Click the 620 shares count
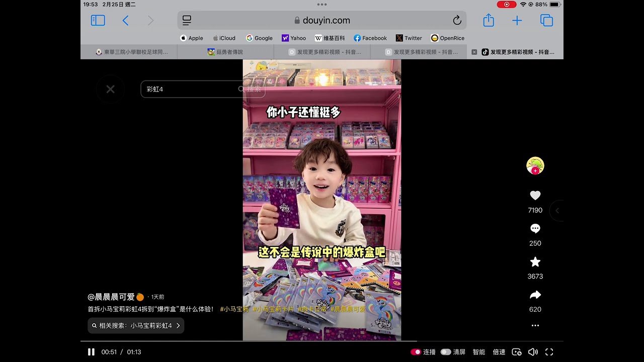The image size is (644, 362). (535, 310)
